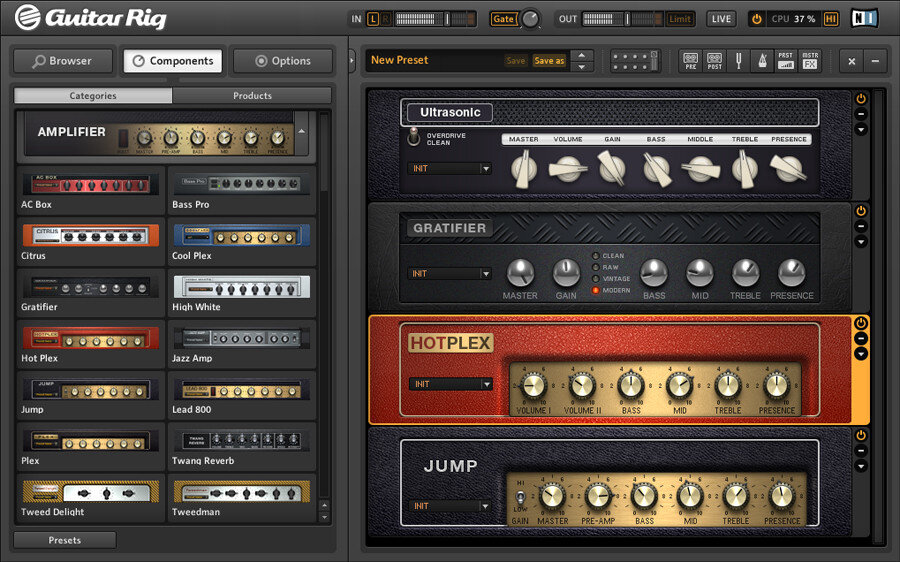Viewport: 900px width, 562px height.
Task: Click the Save as button
Action: point(549,61)
